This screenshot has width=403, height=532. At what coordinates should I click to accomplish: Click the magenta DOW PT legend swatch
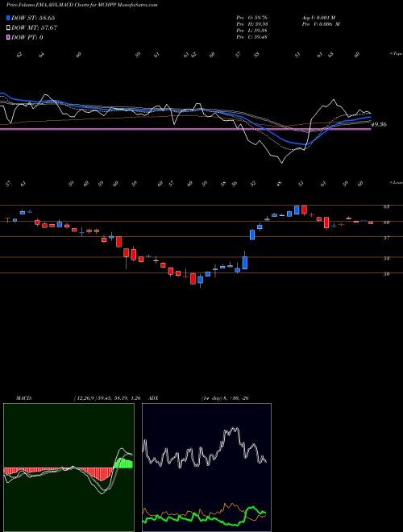8,37
